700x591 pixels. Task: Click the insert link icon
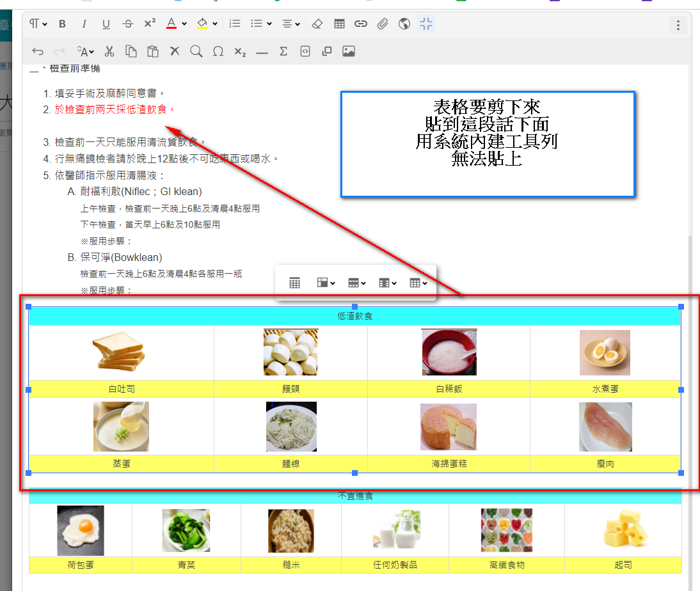(361, 24)
